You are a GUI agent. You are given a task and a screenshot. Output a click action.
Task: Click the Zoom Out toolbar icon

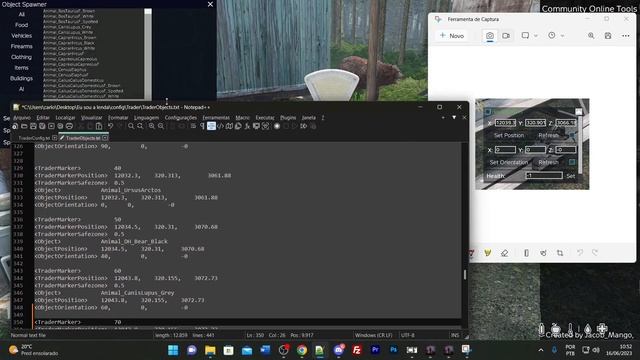(161, 126)
